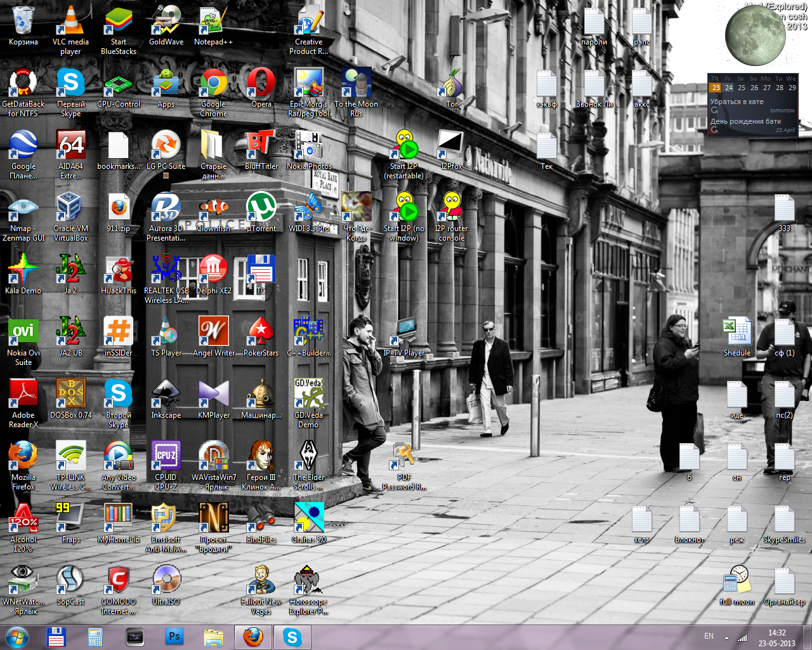The height and width of the screenshot is (650, 812).
Task: Open the Start BlueStacks shortcut
Action: (x=119, y=30)
